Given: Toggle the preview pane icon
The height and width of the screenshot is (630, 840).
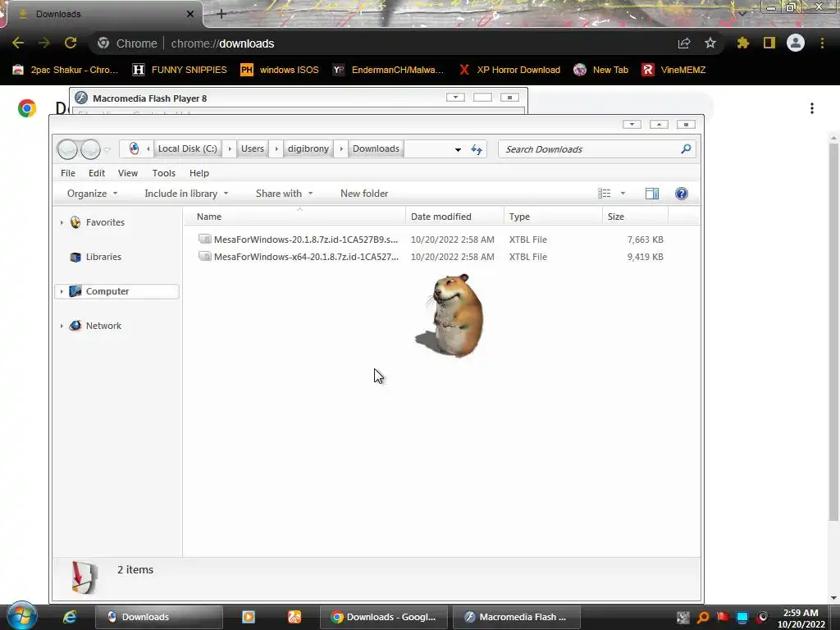Looking at the screenshot, I should tap(652, 194).
